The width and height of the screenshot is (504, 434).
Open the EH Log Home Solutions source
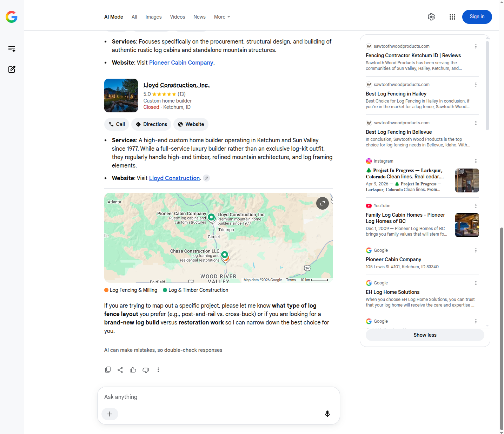(392, 292)
